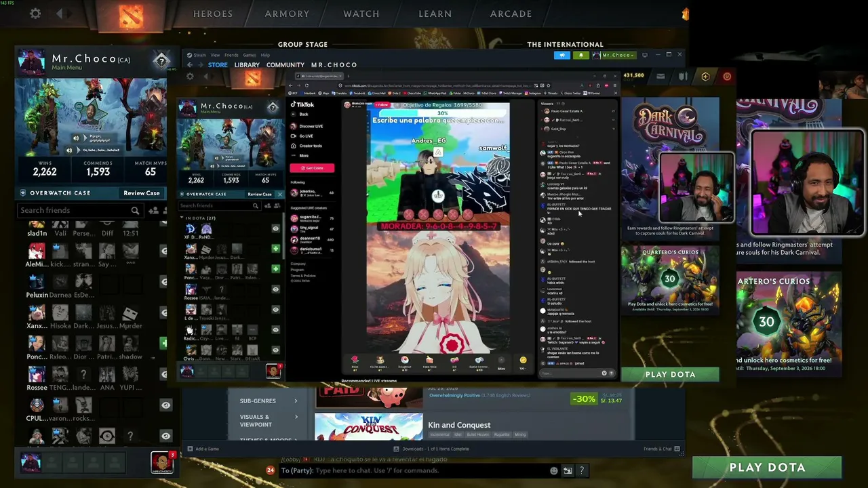868x488 pixels.
Task: Click Review Case in the outer Dota panel
Action: coord(142,193)
